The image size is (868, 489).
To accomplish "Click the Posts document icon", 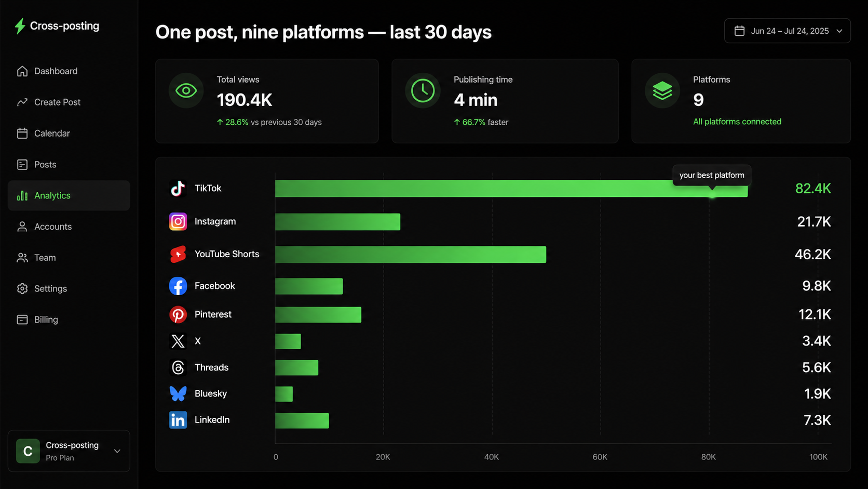I will (22, 165).
